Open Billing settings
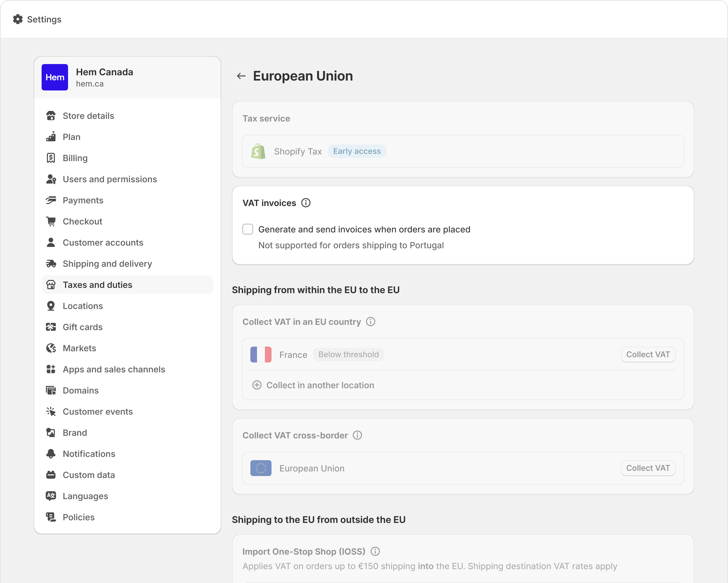Screen dimensions: 728x583 [x=127, y=158]
